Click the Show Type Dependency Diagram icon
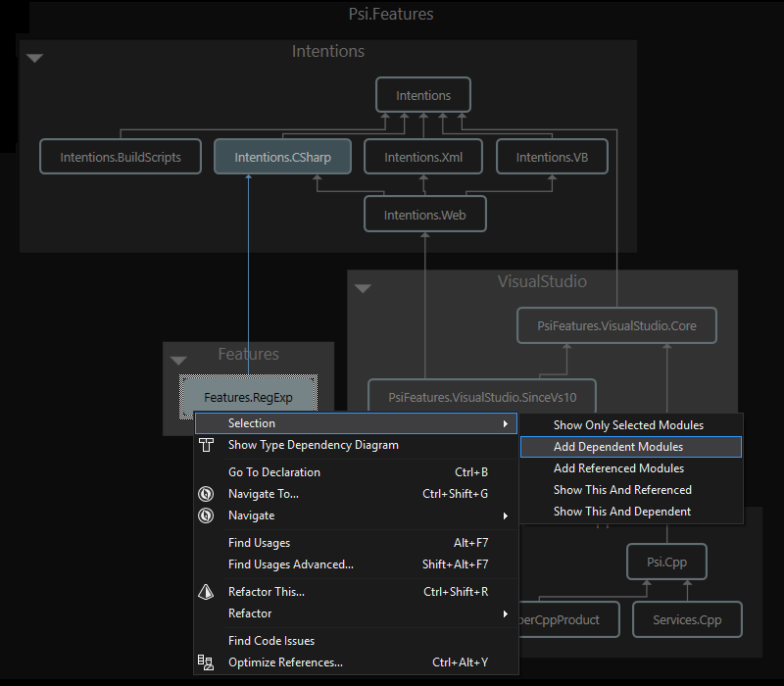This screenshot has height=686, width=784. [x=206, y=445]
